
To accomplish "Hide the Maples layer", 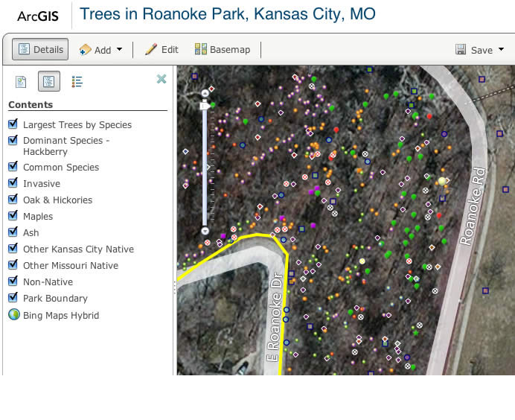I will coord(13,216).
